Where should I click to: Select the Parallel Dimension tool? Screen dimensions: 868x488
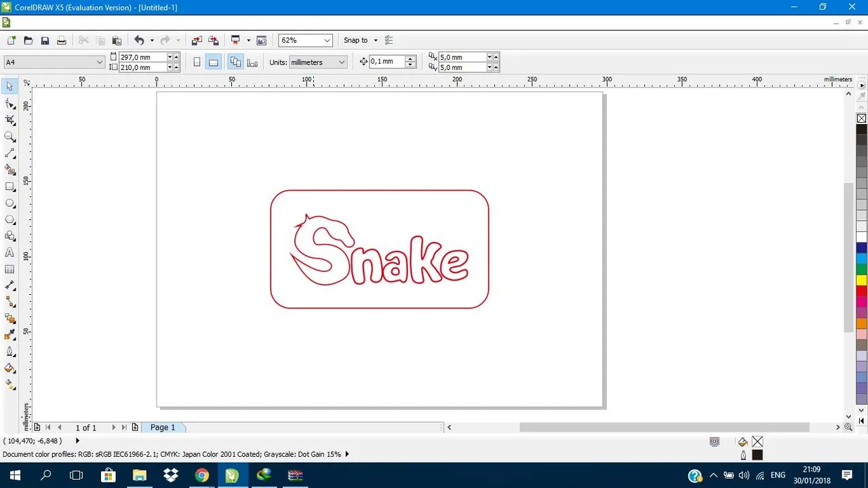(x=9, y=285)
